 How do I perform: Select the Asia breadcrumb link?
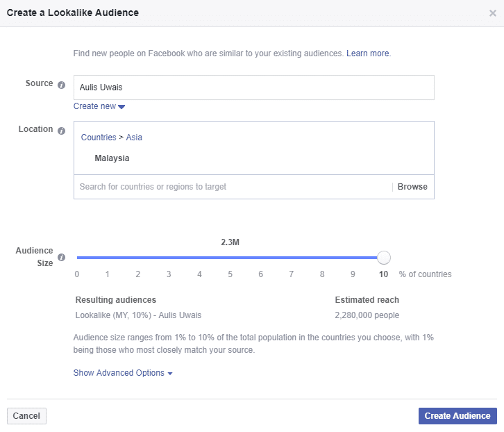coord(134,138)
